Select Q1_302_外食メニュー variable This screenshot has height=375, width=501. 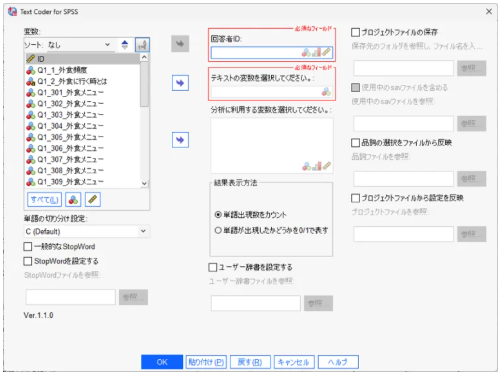[x=83, y=104]
